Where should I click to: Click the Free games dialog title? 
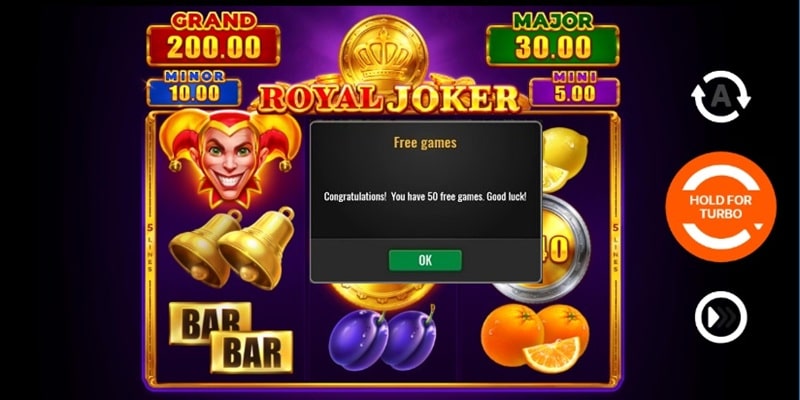click(425, 143)
